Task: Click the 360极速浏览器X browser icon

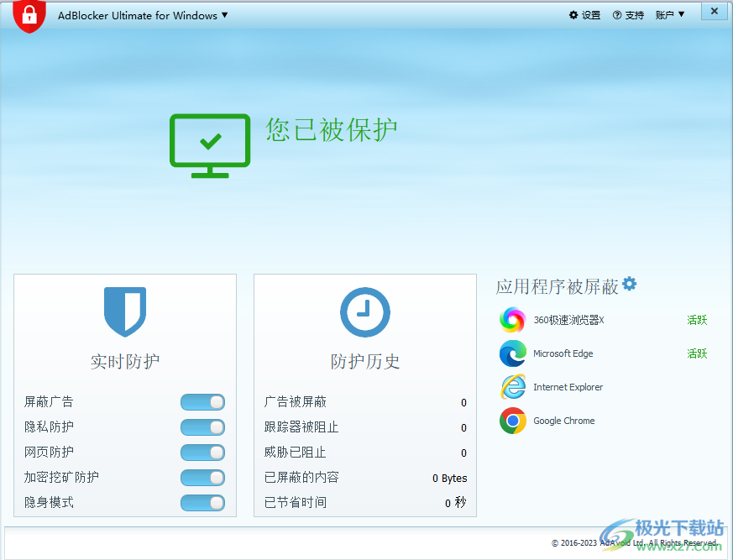Action: [513, 320]
